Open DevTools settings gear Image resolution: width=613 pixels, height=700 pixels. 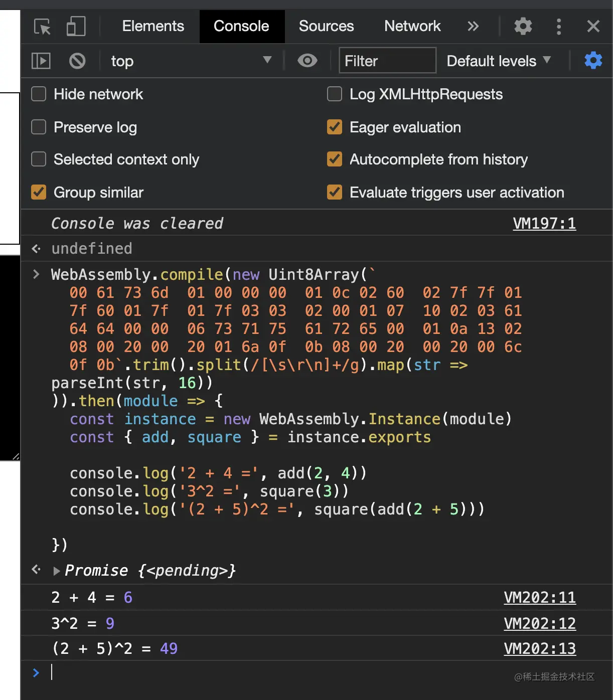(523, 26)
